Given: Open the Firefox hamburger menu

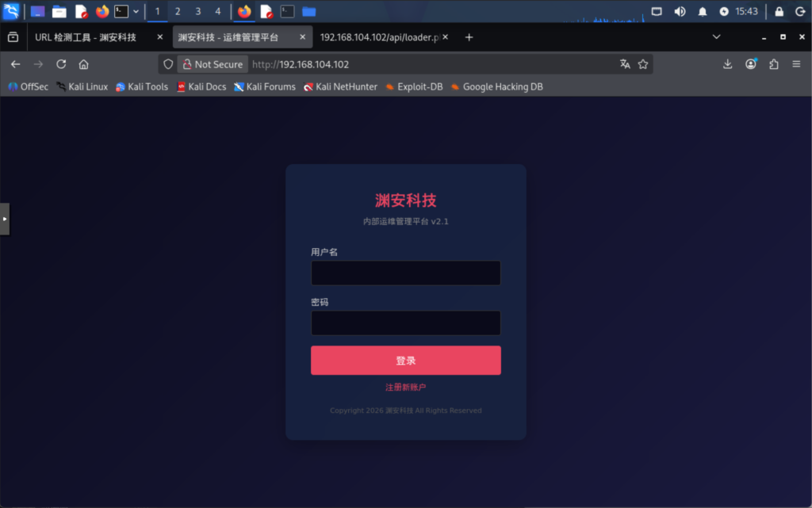Looking at the screenshot, I should click(x=796, y=64).
